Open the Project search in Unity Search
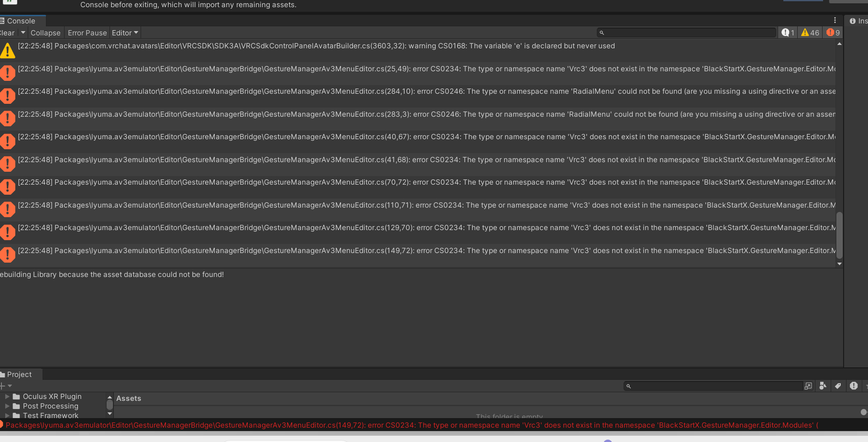 808,386
